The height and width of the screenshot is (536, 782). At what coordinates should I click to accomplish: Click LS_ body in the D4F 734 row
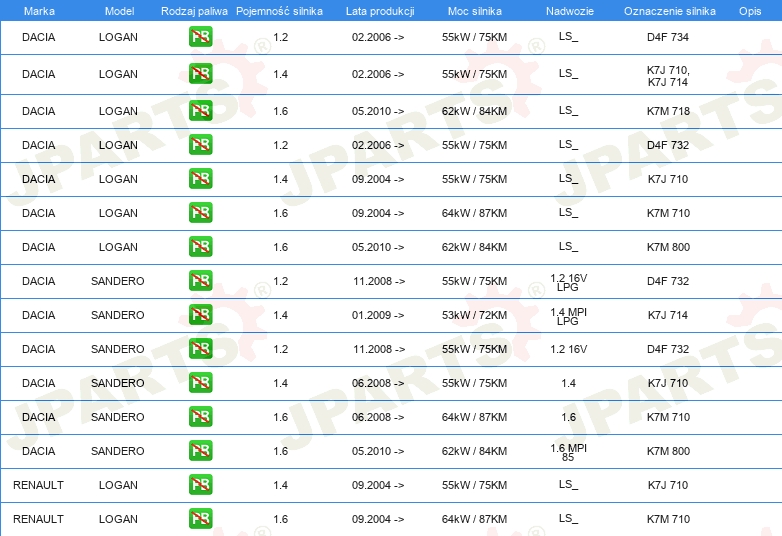pos(569,36)
